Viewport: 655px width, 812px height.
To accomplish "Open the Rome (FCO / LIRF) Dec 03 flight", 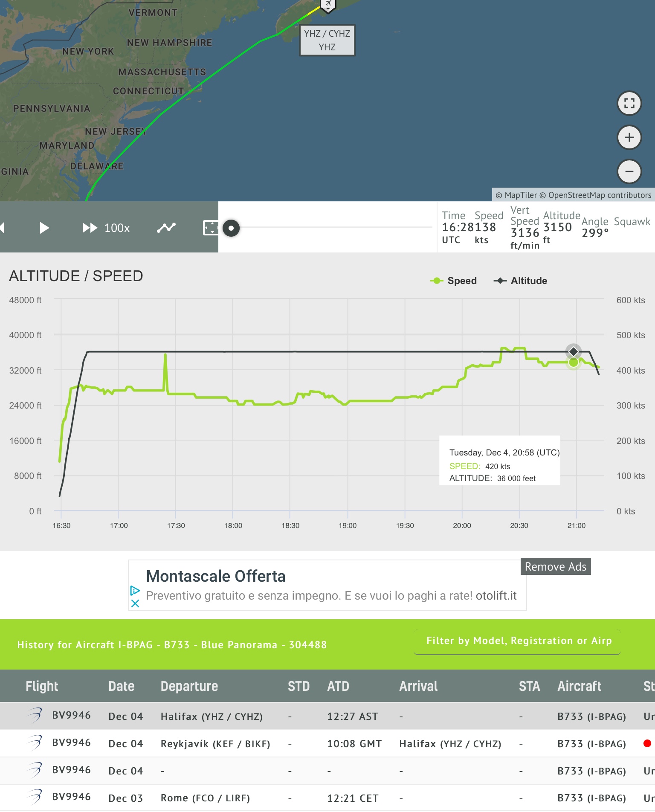I will pos(205,798).
